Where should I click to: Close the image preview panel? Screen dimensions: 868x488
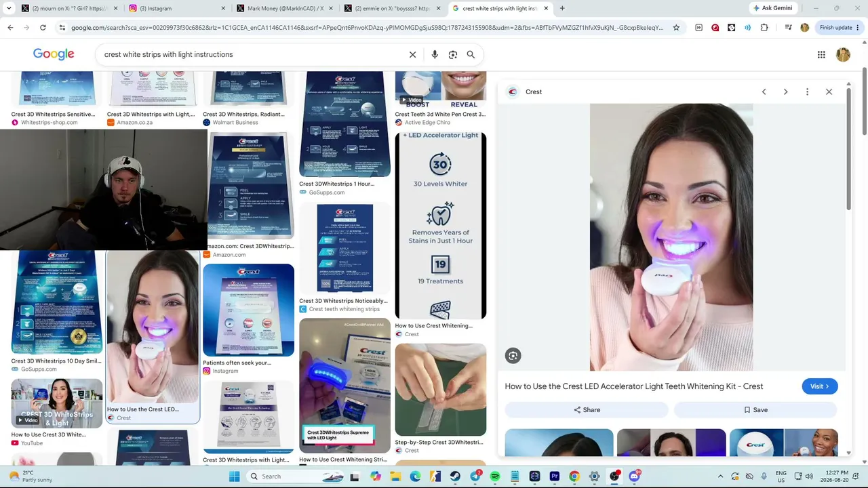pos(829,91)
